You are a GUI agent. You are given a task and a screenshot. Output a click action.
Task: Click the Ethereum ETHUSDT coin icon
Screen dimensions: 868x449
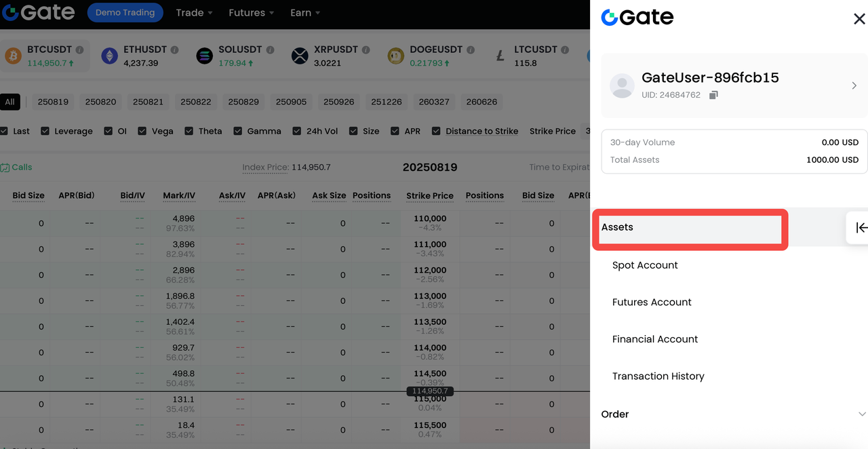click(x=109, y=56)
